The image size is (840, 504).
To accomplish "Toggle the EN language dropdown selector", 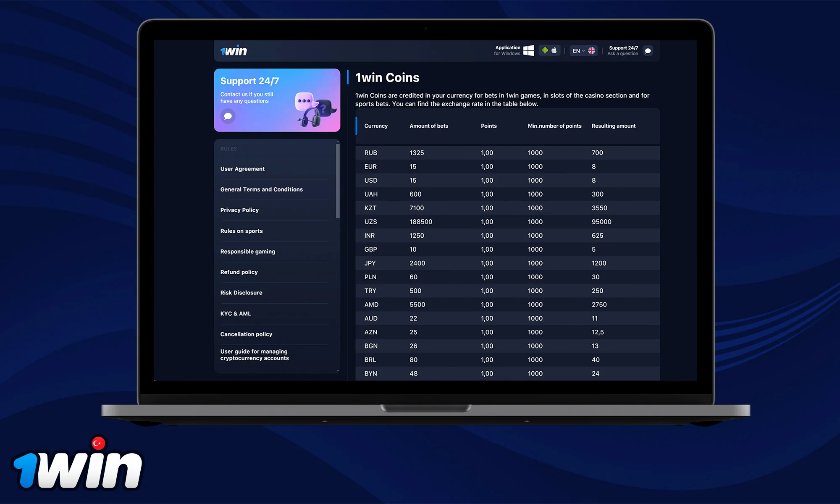I will [x=585, y=50].
